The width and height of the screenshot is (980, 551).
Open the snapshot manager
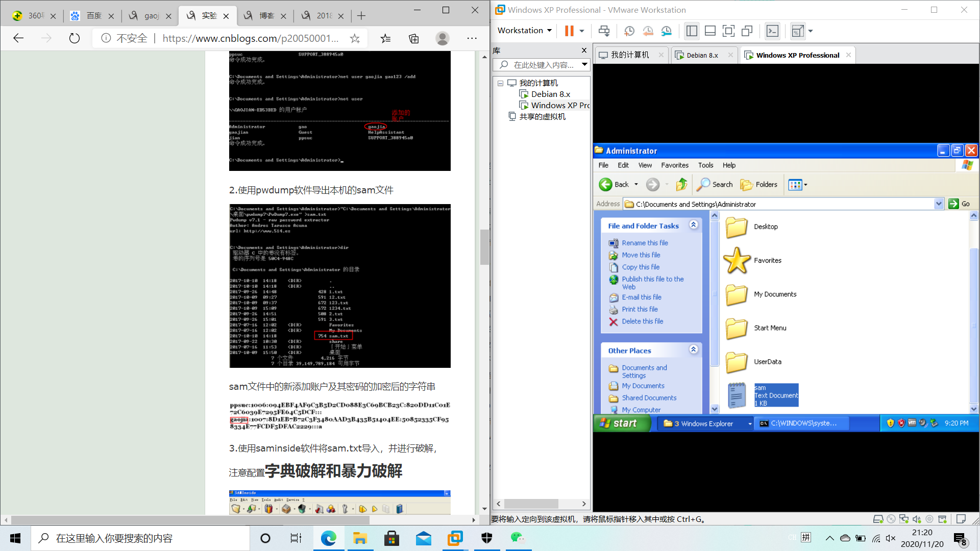click(x=667, y=31)
